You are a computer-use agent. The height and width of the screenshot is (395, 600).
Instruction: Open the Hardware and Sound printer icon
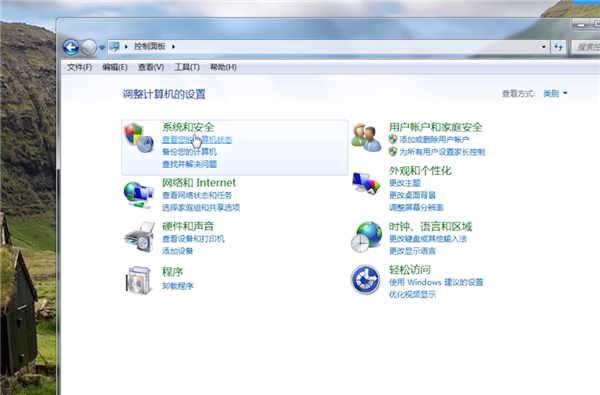tap(139, 237)
